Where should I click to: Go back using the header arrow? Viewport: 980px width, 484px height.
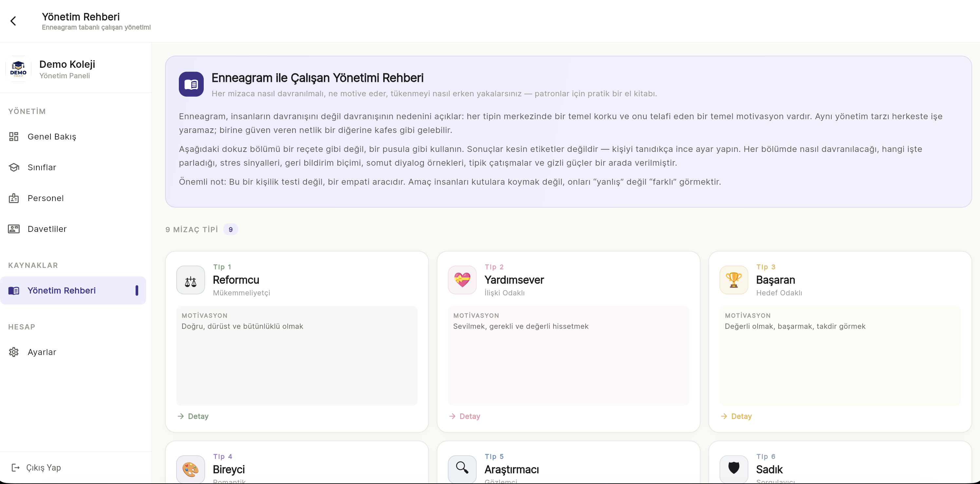click(x=13, y=21)
